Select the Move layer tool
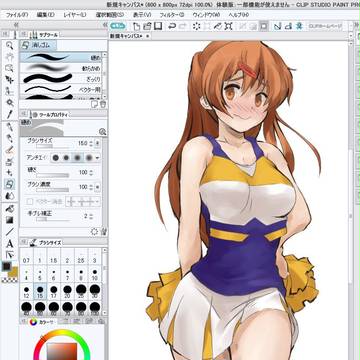The width and height of the screenshot is (360, 360). (x=10, y=80)
